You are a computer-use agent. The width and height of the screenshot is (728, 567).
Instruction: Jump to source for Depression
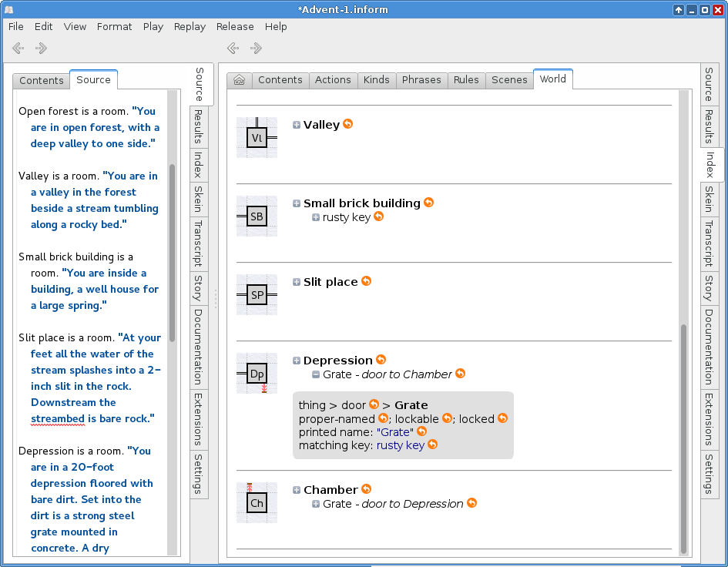point(381,360)
